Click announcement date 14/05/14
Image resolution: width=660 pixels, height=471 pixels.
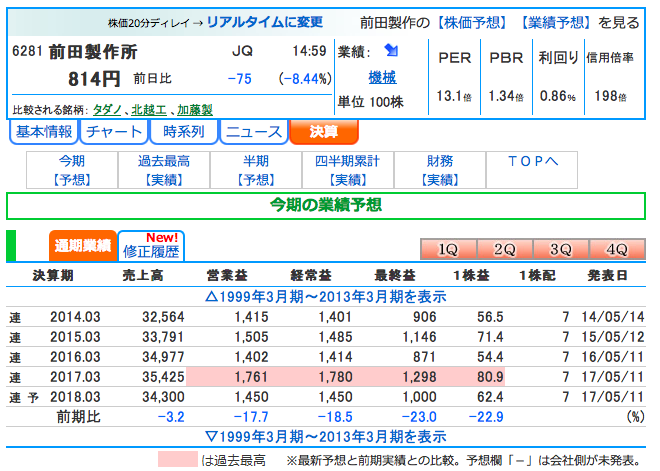point(613,317)
